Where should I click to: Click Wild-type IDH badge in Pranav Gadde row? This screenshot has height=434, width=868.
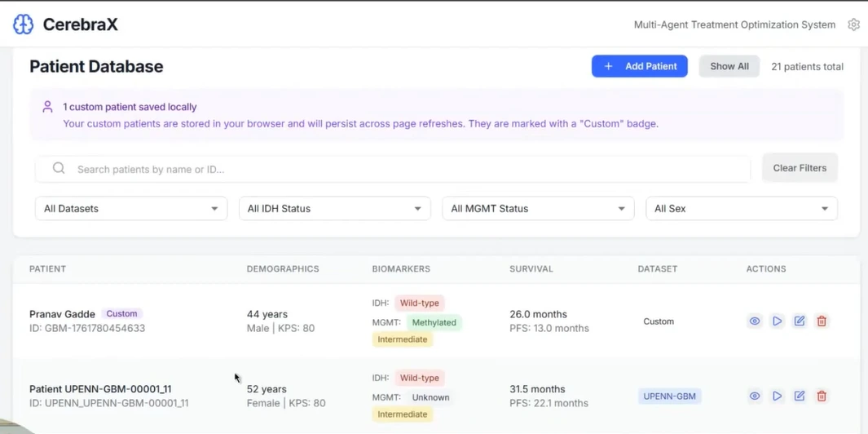pos(420,303)
